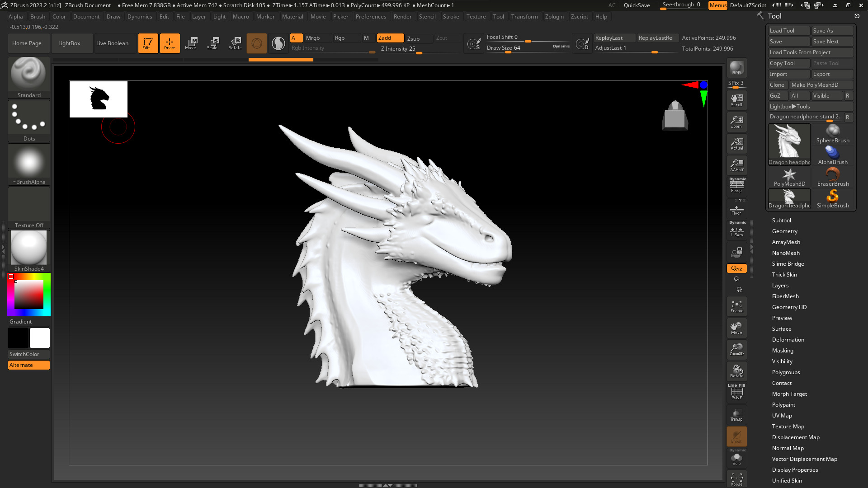Expand the Deformation subpalette
This screenshot has height=488, width=868.
pos(788,340)
